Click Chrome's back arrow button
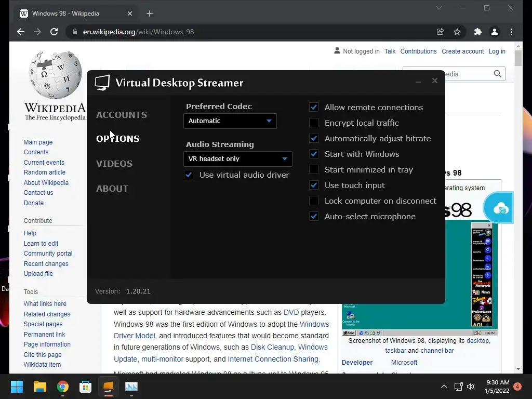 point(21,32)
